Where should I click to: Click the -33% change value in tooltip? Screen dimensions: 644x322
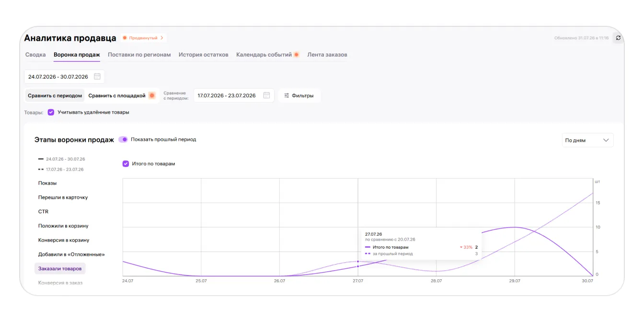click(x=466, y=247)
